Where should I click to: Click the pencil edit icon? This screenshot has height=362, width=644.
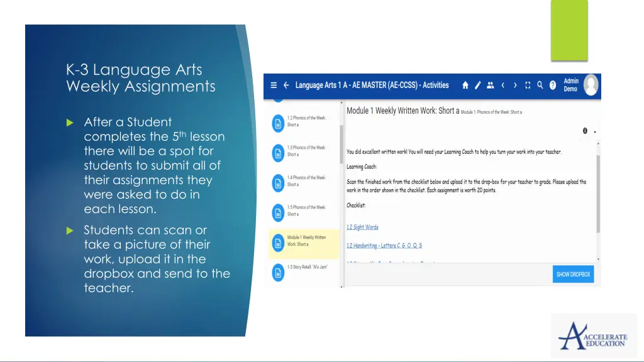point(477,85)
